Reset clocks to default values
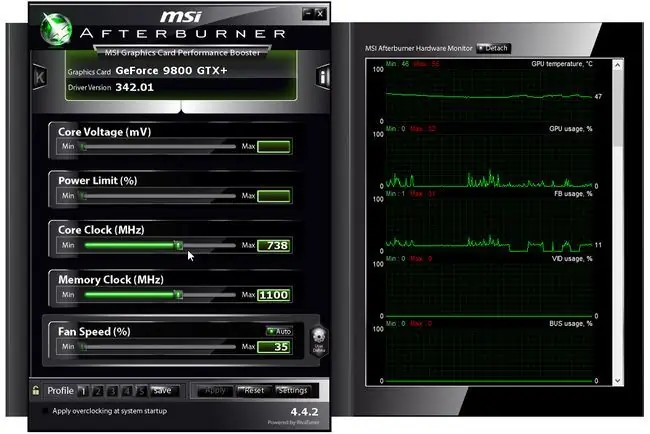650x434 pixels. click(254, 390)
